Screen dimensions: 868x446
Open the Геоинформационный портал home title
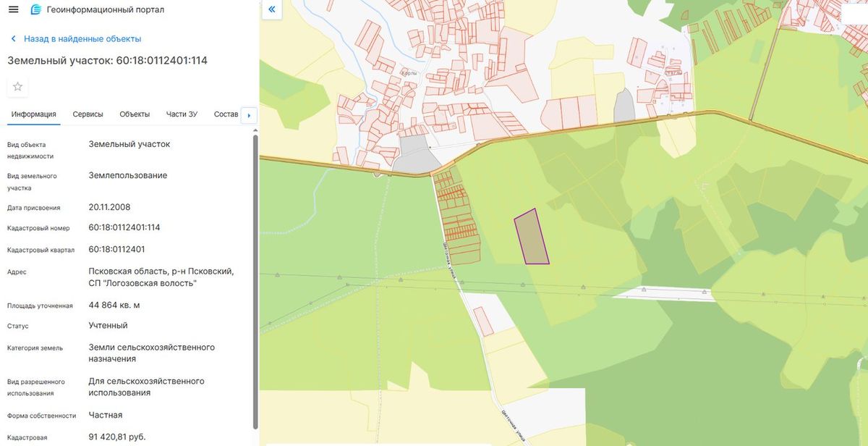coord(105,9)
